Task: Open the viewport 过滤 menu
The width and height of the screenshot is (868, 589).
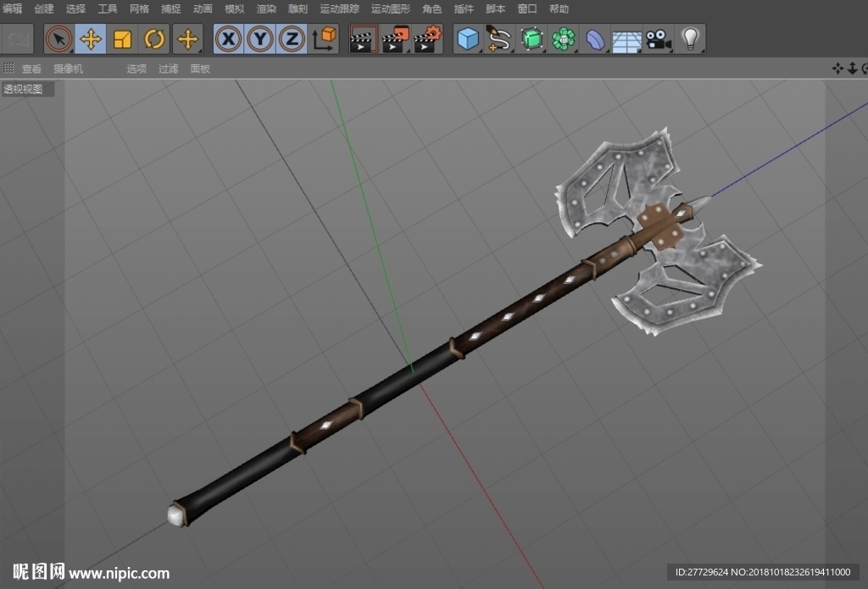Action: (169, 69)
